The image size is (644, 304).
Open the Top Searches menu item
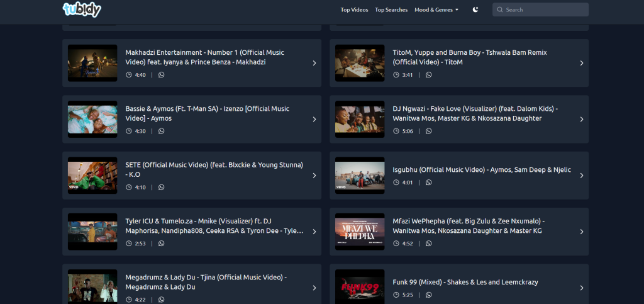[391, 10]
